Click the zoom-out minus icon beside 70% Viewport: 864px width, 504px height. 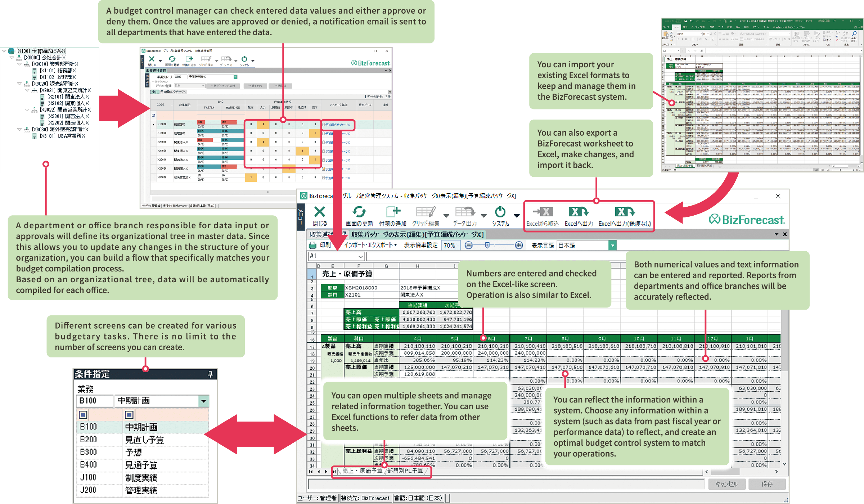(468, 245)
